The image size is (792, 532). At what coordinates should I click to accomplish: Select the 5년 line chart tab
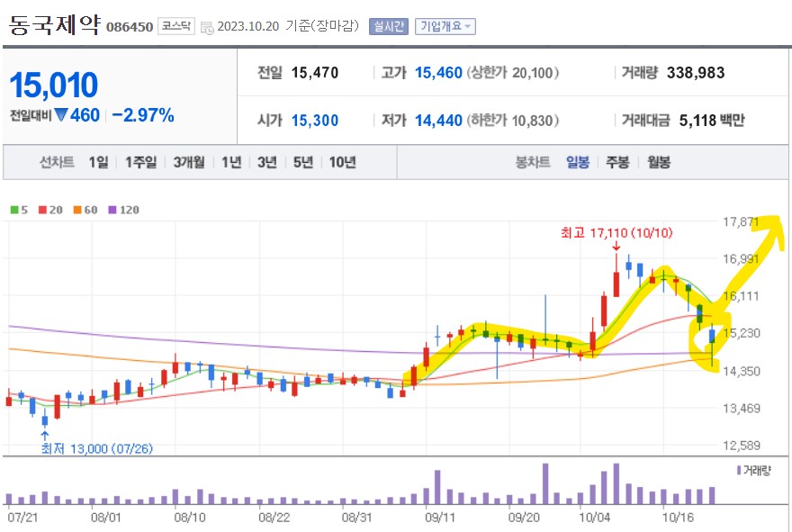point(303,162)
